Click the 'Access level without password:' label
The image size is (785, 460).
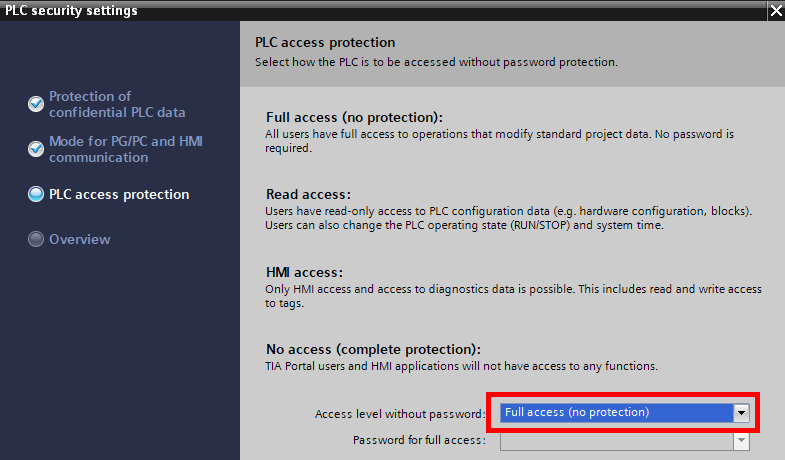coord(401,414)
